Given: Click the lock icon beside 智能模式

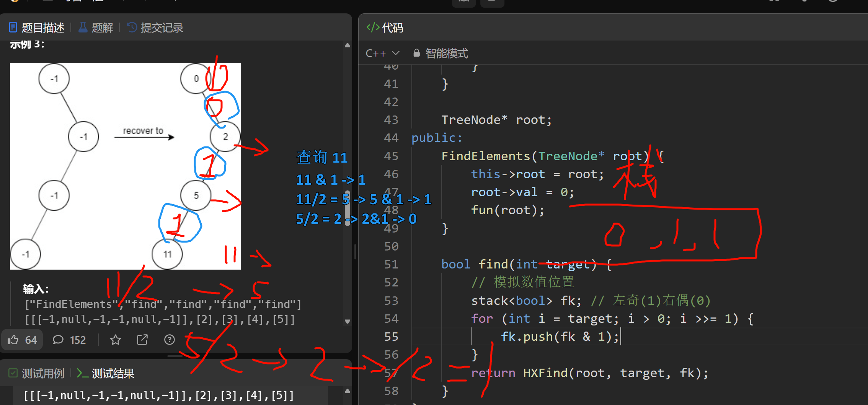Looking at the screenshot, I should 416,53.
